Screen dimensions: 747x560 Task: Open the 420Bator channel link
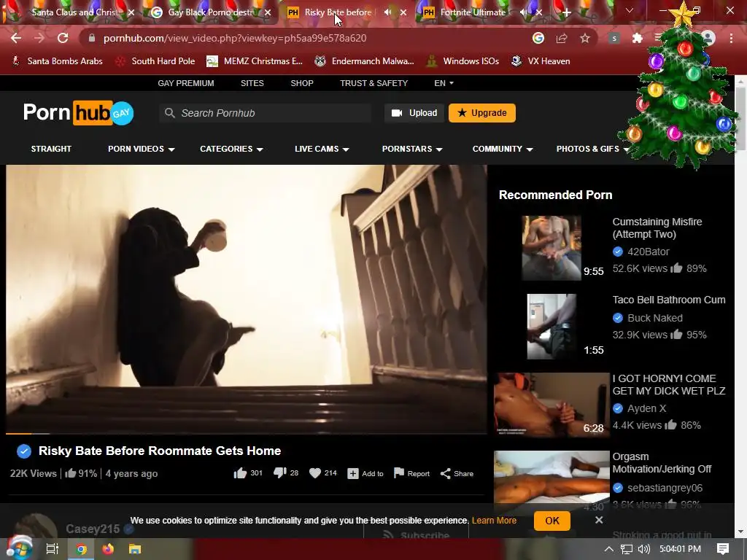(648, 252)
